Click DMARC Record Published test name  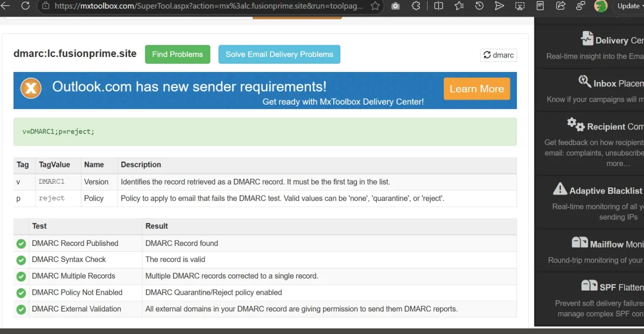coord(75,243)
